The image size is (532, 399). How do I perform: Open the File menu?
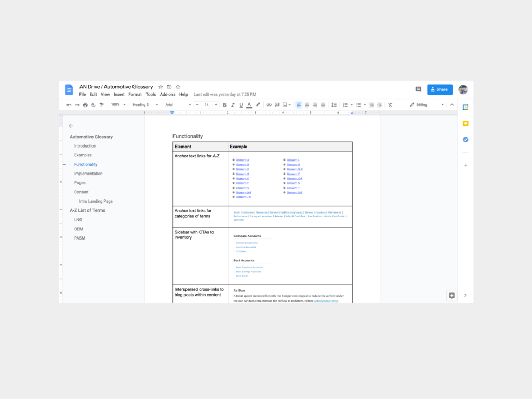[x=83, y=95]
